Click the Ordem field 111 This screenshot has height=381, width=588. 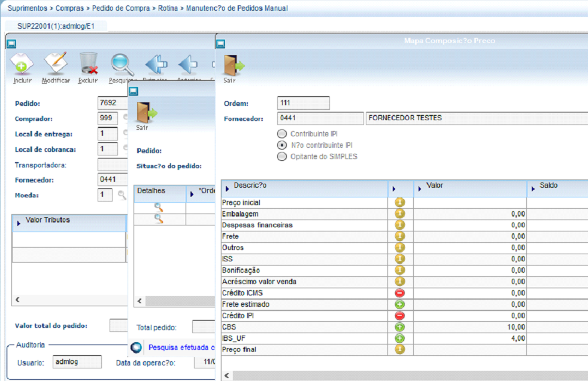pyautogui.click(x=304, y=103)
